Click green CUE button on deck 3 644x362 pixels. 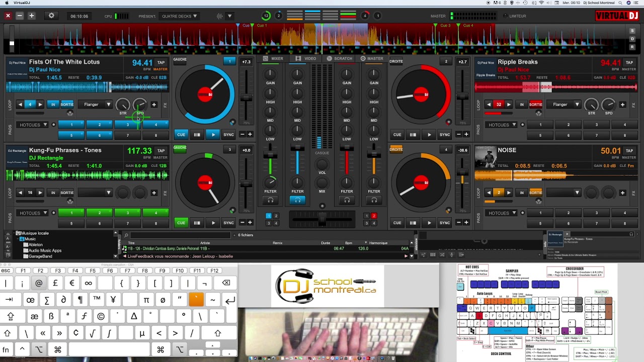coord(181,223)
